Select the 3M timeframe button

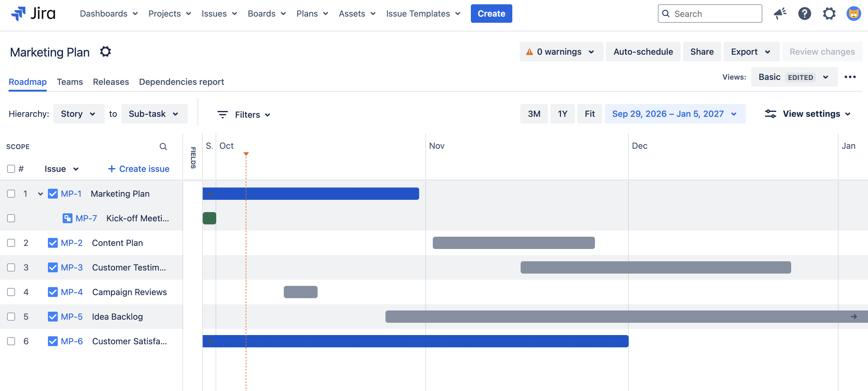point(534,114)
